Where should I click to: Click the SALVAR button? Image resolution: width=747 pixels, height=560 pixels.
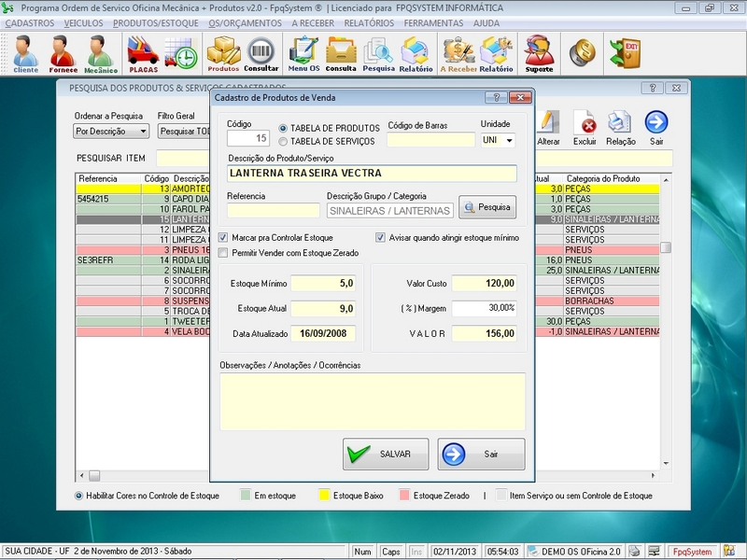[x=386, y=454]
